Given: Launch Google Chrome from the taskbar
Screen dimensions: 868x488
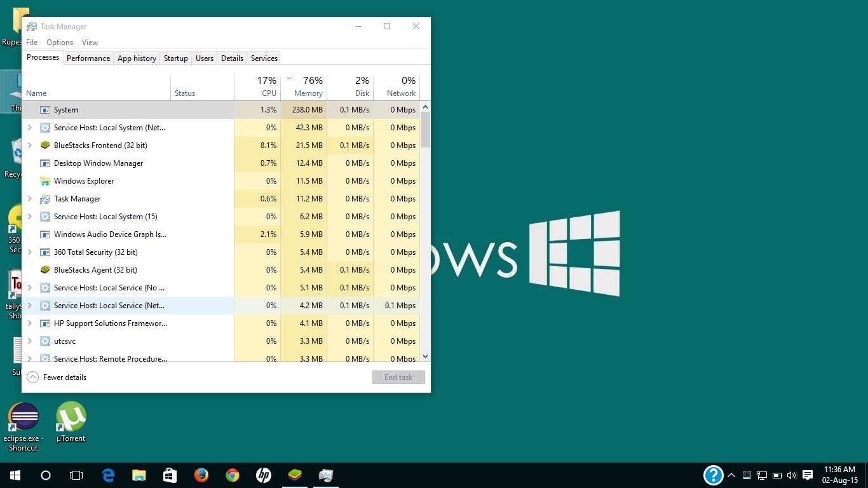Looking at the screenshot, I should (233, 475).
